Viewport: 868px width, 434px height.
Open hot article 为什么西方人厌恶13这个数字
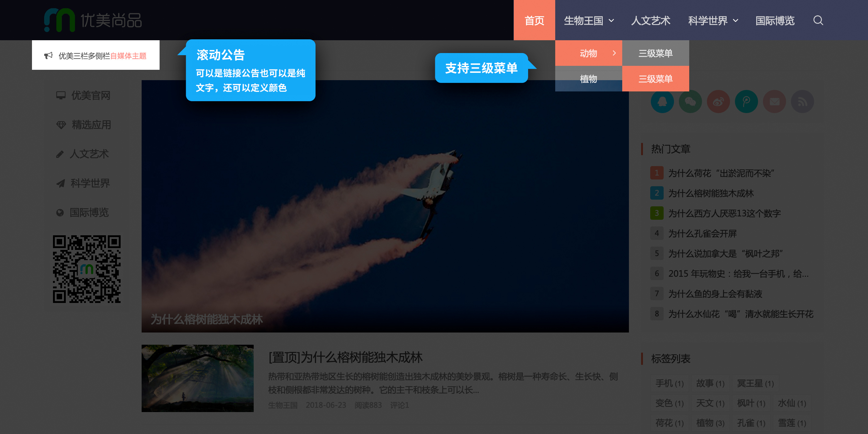click(x=725, y=213)
